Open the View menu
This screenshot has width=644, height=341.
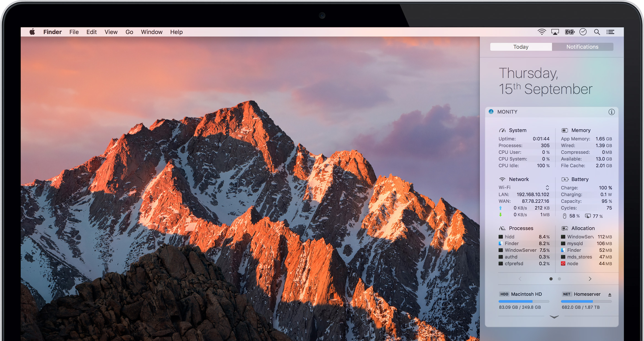click(111, 32)
